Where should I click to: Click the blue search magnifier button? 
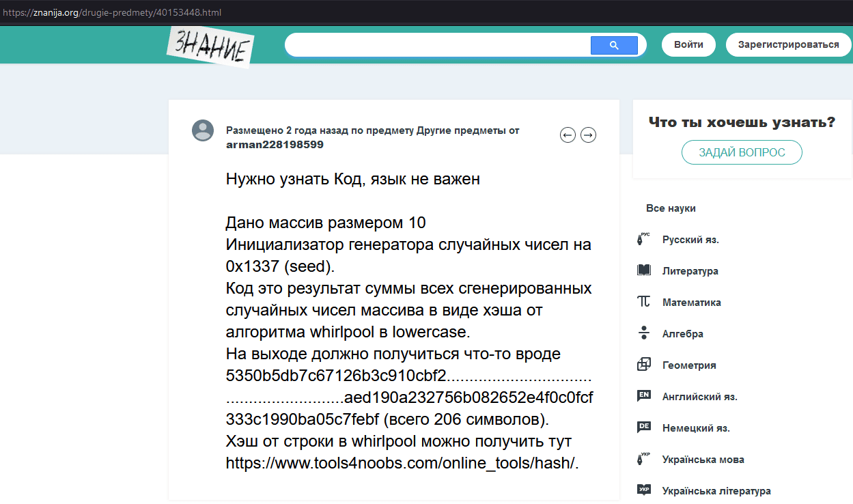click(613, 45)
